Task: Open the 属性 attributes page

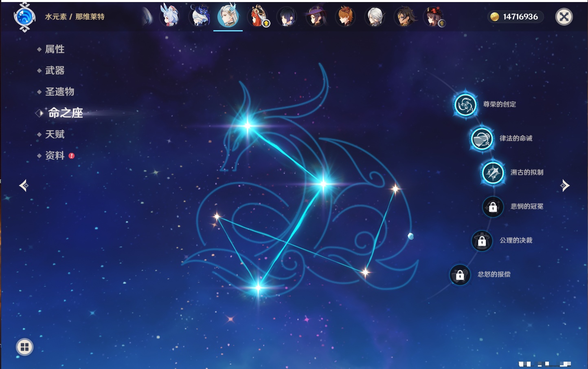Action: (55, 49)
